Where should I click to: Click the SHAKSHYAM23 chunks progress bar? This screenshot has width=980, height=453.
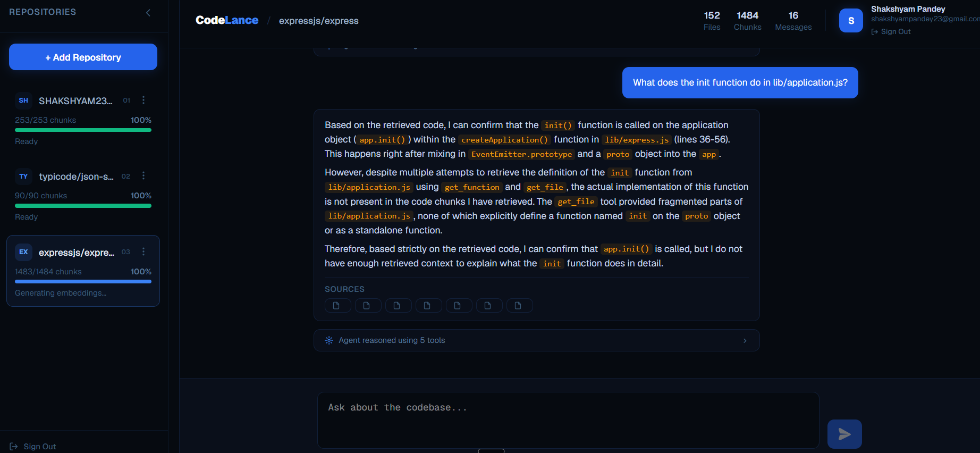pyautogui.click(x=83, y=130)
